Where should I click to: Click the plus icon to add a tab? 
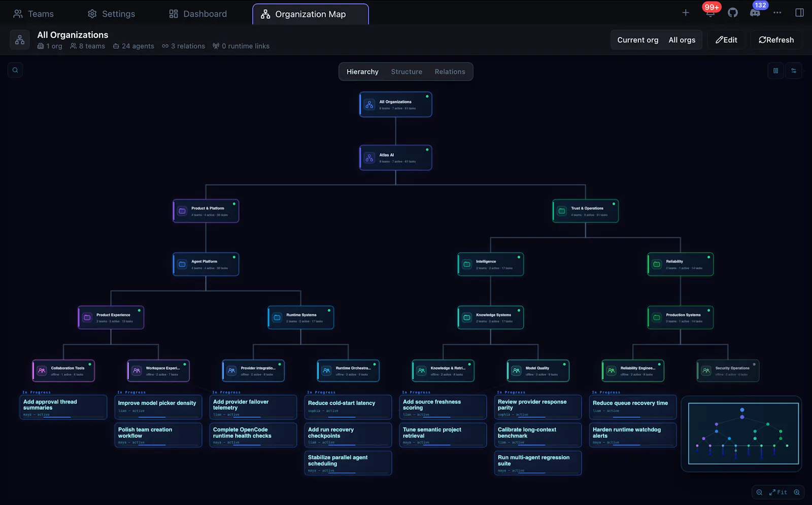coord(686,13)
